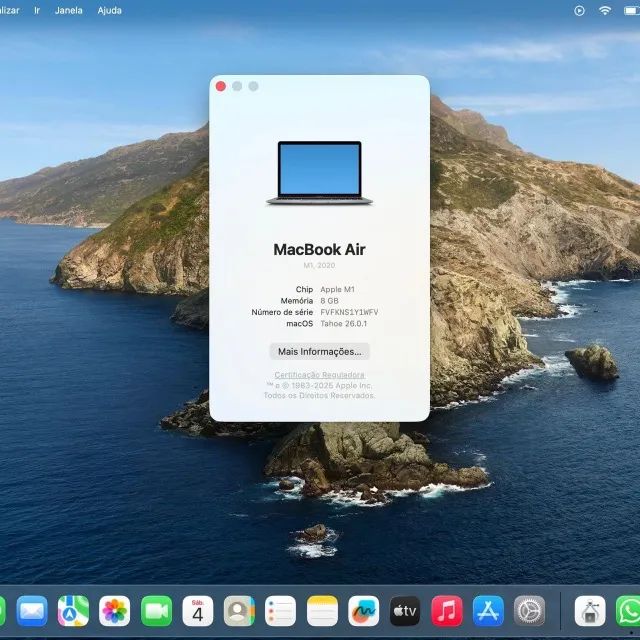
Task: Click the circled play icon in menu bar
Action: click(579, 11)
